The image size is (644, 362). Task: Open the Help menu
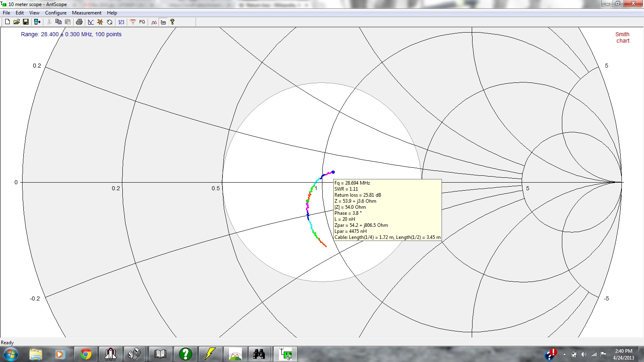[112, 13]
